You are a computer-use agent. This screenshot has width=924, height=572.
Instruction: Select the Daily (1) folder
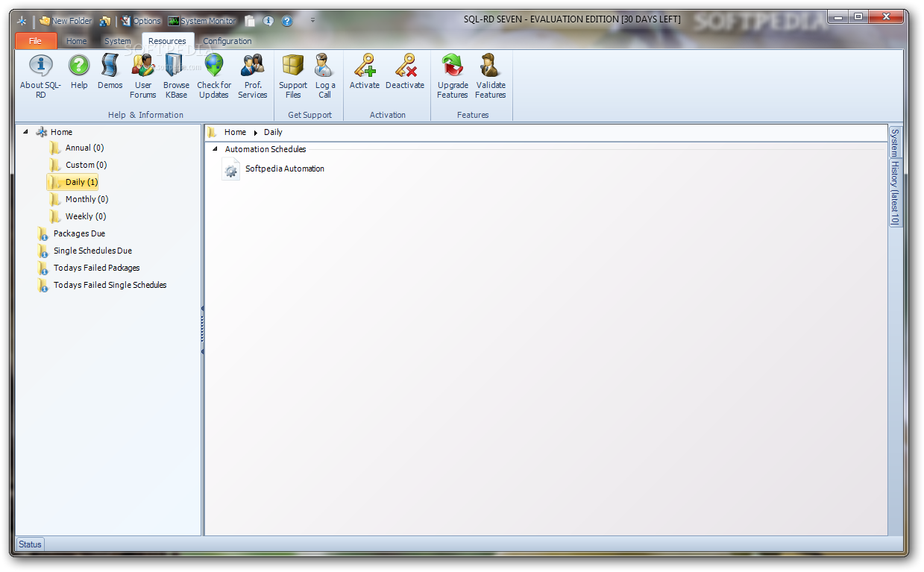point(72,182)
